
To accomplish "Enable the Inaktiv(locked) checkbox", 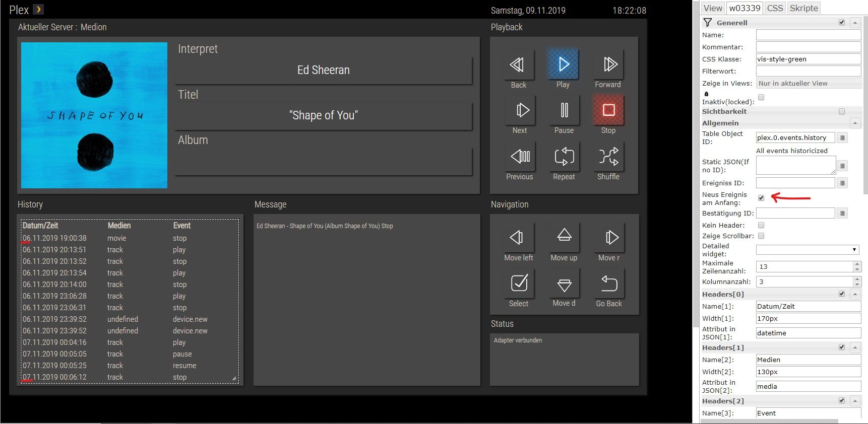I will tap(761, 97).
